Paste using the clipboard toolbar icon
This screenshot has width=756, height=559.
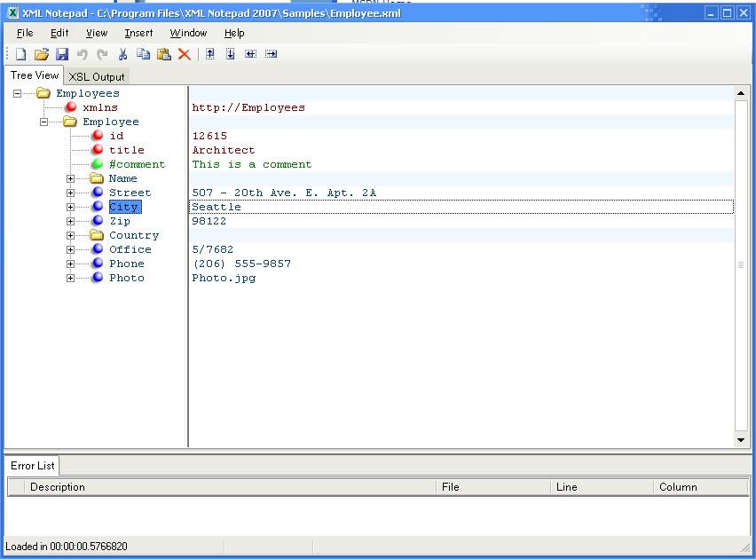(x=164, y=54)
